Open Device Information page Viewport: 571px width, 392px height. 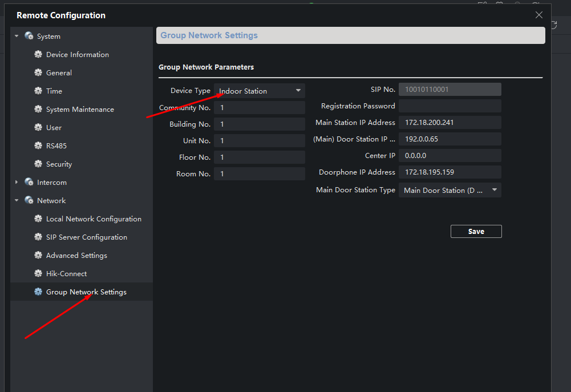point(78,55)
